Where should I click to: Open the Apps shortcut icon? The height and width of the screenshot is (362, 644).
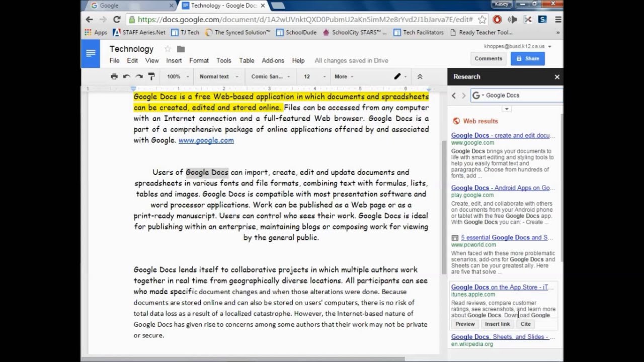click(88, 32)
